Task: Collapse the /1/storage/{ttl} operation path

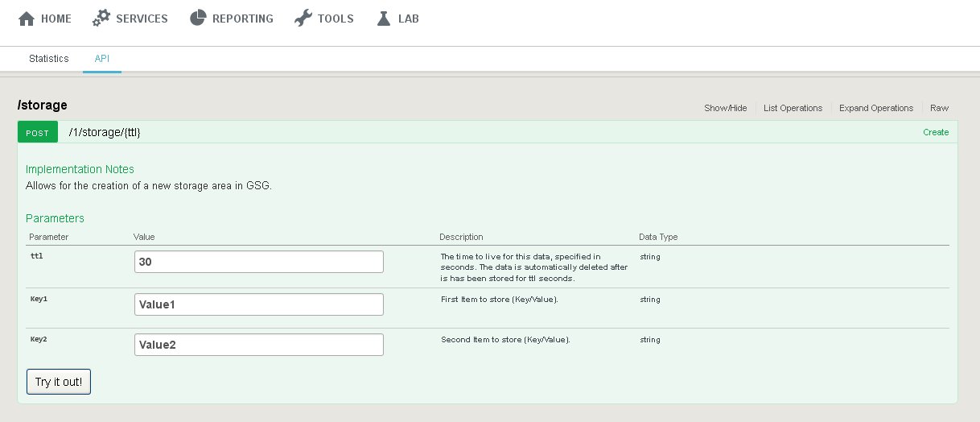Action: click(x=105, y=132)
